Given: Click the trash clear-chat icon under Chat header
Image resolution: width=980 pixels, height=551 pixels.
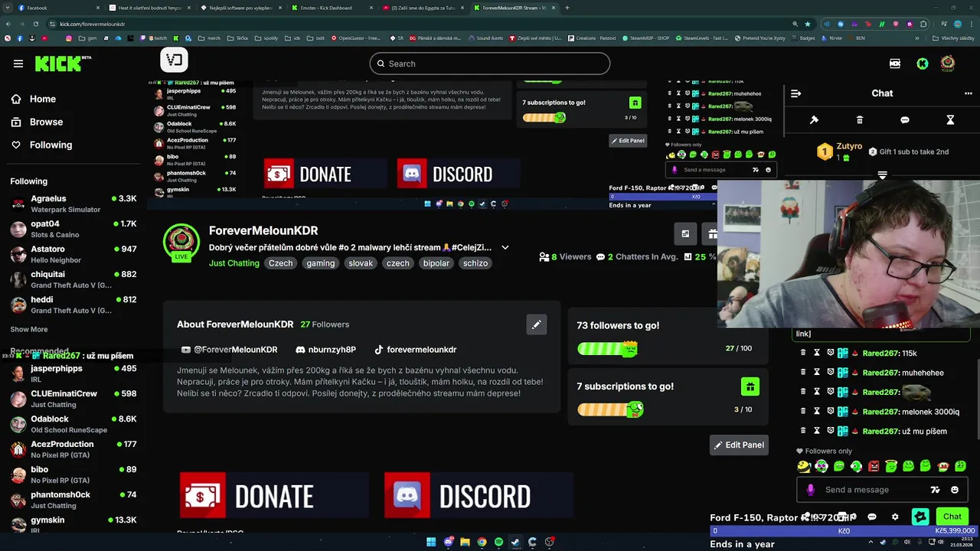Looking at the screenshot, I should [x=860, y=120].
